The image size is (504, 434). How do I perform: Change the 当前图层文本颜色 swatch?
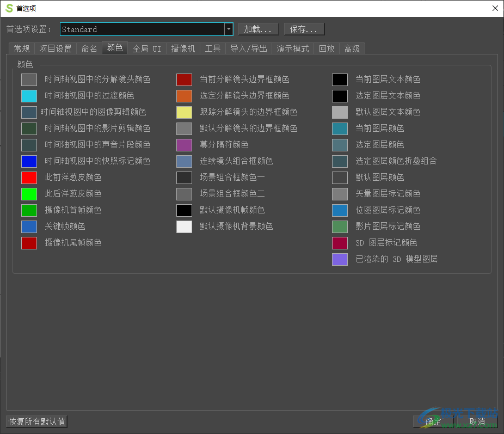[x=340, y=80]
